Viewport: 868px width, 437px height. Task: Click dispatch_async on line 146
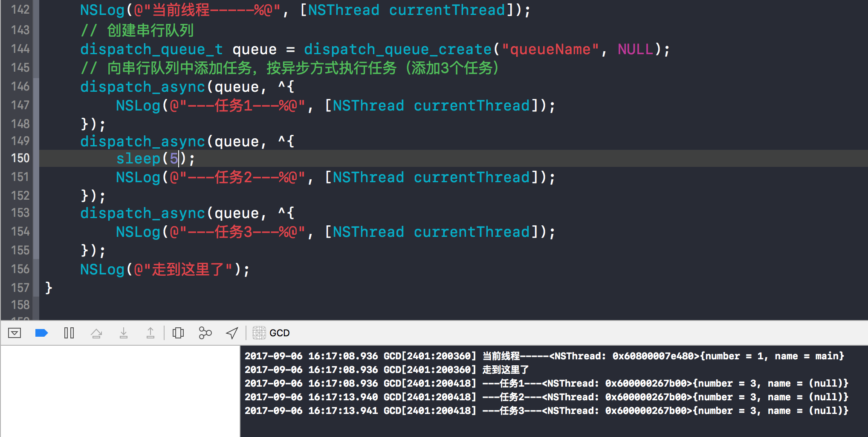143,87
